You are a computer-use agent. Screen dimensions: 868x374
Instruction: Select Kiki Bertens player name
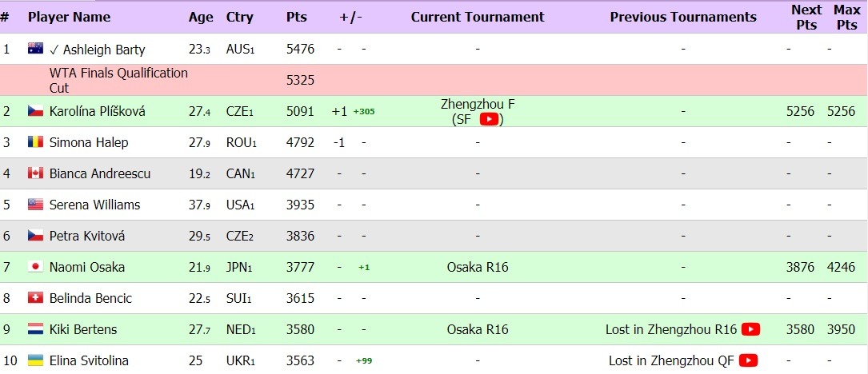point(83,329)
